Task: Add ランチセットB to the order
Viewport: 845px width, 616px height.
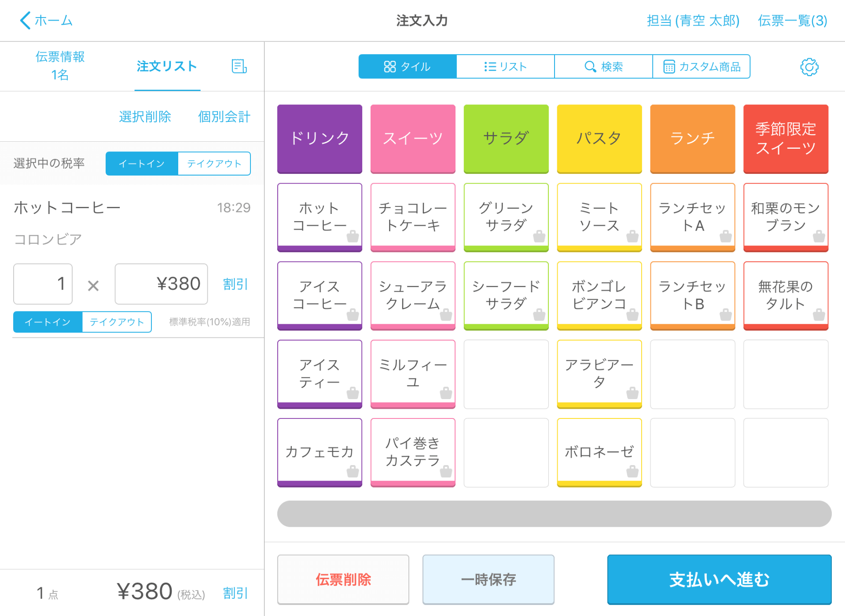Action: point(693,296)
